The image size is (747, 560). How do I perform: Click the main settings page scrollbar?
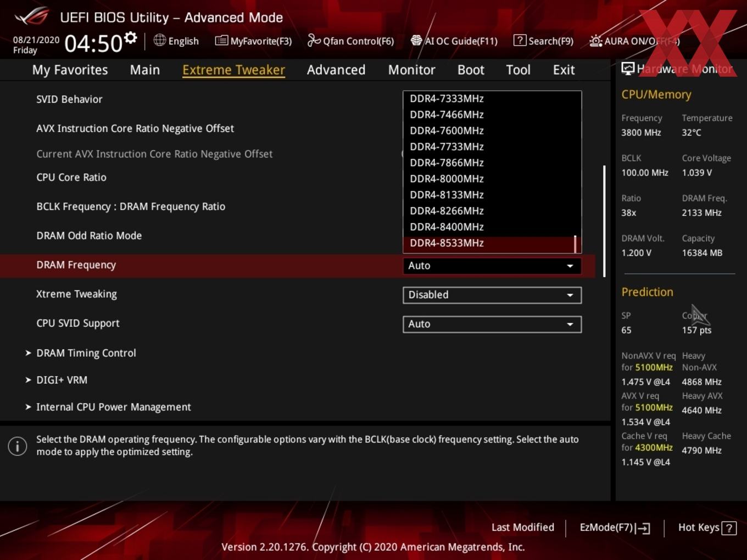[x=604, y=221]
